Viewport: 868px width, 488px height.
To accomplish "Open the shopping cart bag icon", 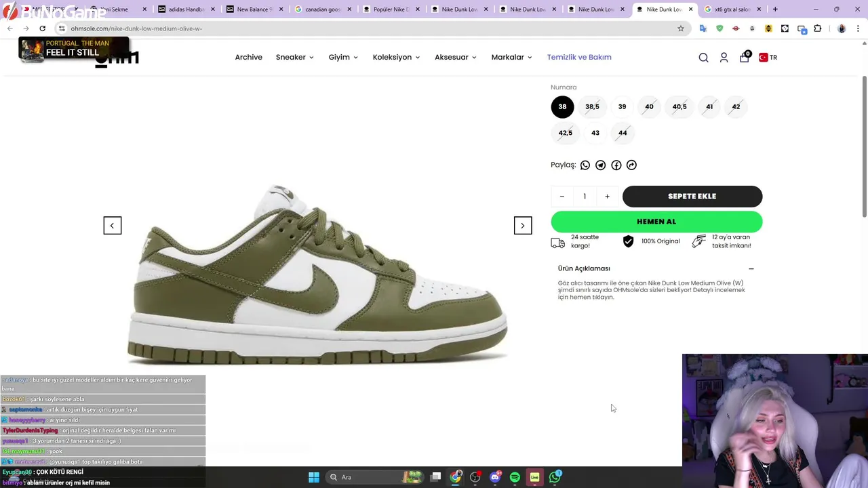I will (x=745, y=57).
